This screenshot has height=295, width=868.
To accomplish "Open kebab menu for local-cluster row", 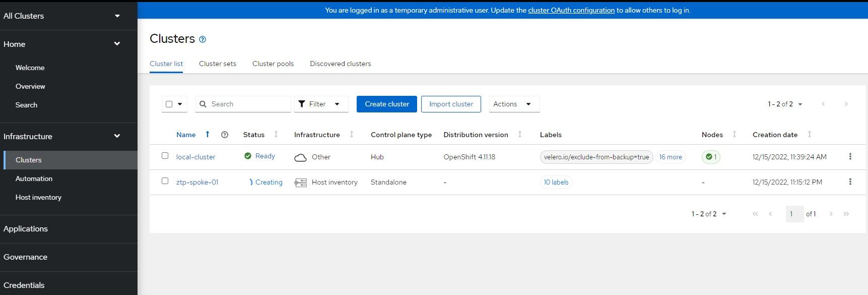I will click(850, 156).
